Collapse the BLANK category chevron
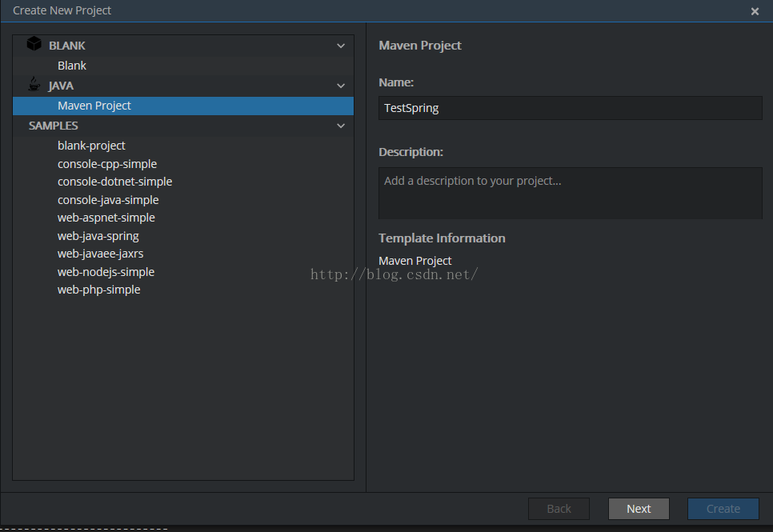773x532 pixels. (341, 46)
